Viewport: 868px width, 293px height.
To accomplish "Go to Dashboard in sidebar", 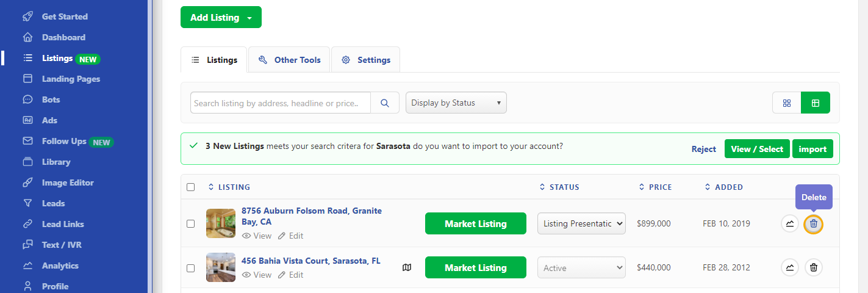I will [x=63, y=37].
